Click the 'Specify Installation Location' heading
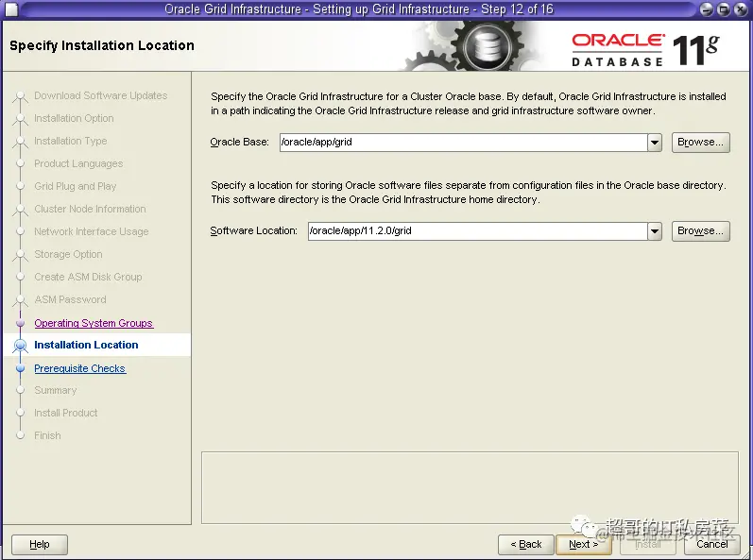Viewport: 753px width, 560px height. [102, 45]
